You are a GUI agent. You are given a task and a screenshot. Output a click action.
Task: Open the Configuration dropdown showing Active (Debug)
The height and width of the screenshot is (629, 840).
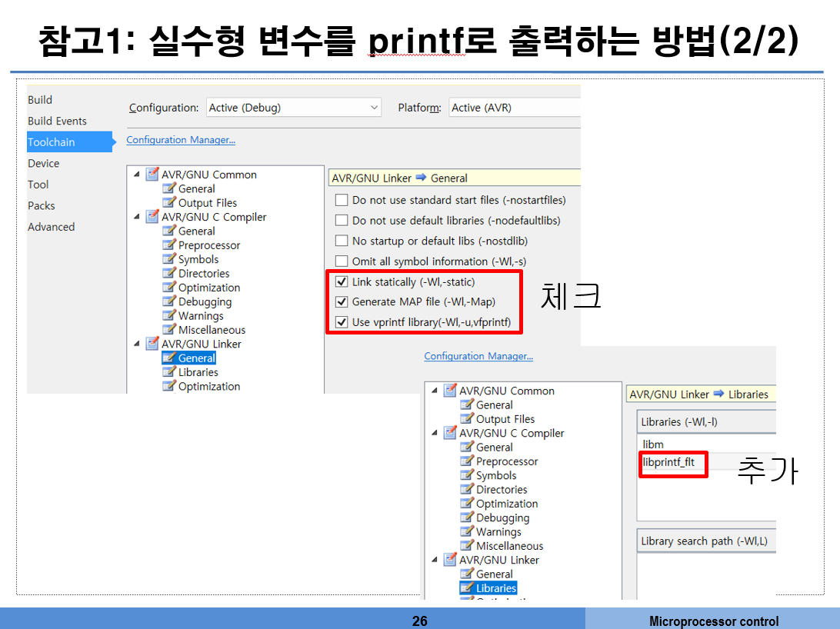tap(294, 108)
